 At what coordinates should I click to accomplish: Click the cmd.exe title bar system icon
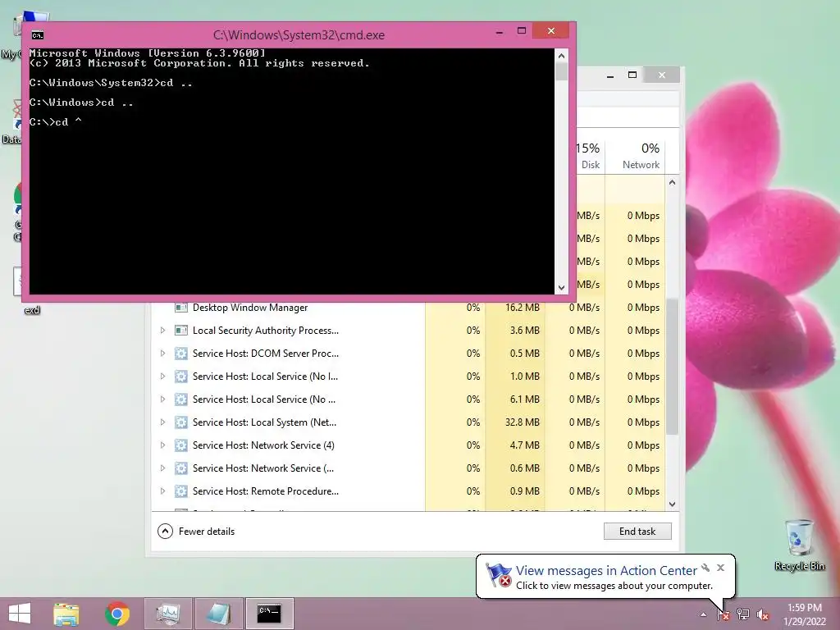click(38, 35)
